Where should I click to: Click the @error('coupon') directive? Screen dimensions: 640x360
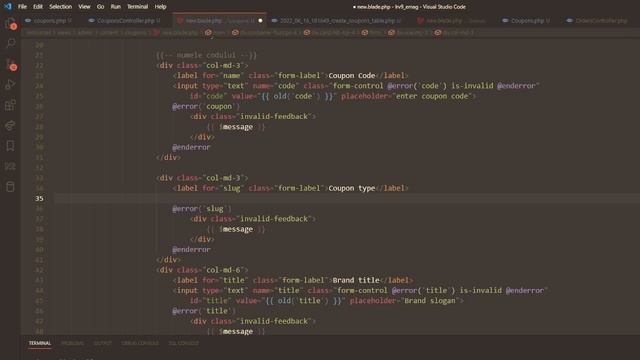coord(206,106)
